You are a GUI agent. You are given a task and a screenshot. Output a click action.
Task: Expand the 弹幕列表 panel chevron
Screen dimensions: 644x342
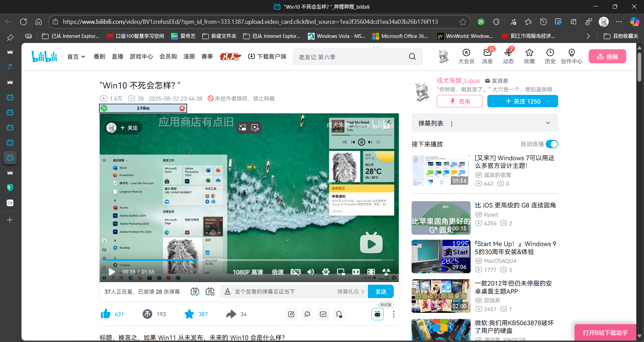coord(548,123)
